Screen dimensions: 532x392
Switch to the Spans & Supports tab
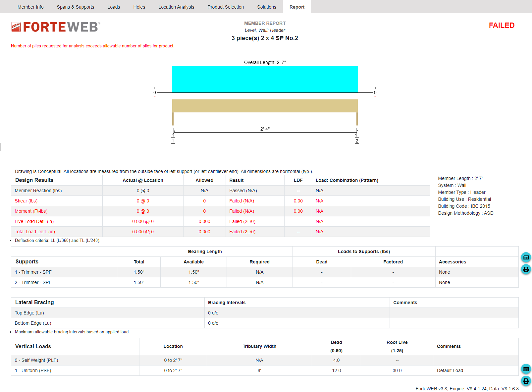pyautogui.click(x=76, y=7)
